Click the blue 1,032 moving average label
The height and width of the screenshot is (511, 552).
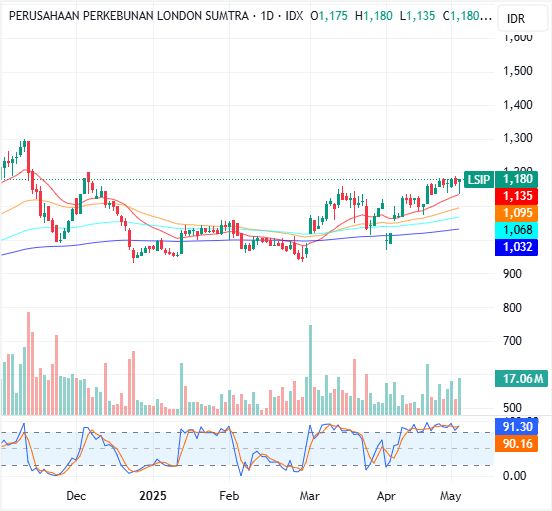click(516, 247)
